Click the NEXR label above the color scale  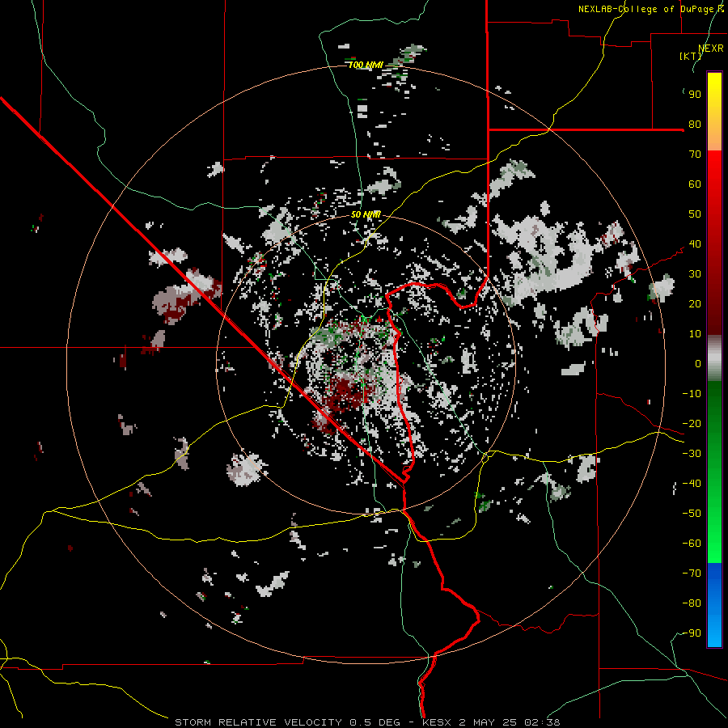[711, 49]
